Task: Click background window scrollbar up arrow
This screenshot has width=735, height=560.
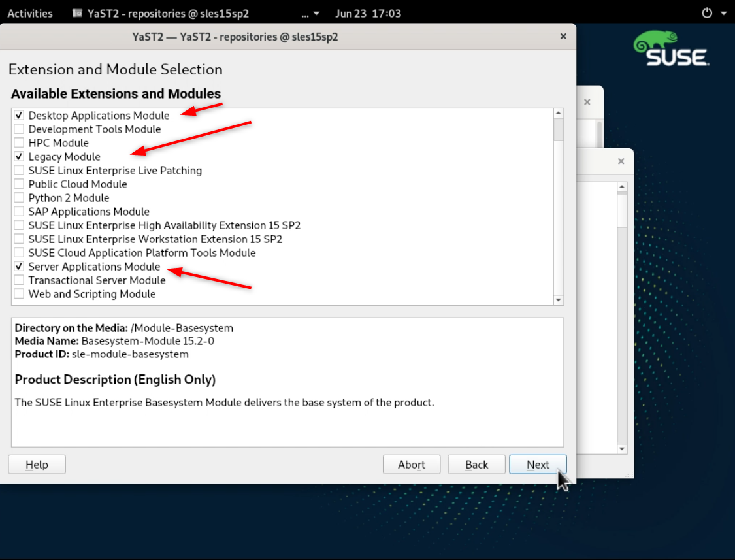Action: point(622,187)
